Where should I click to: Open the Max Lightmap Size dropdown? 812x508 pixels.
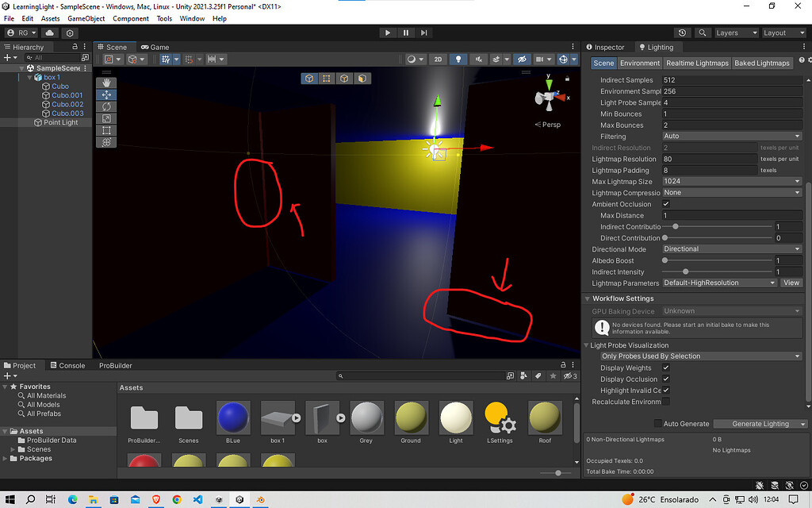click(730, 181)
